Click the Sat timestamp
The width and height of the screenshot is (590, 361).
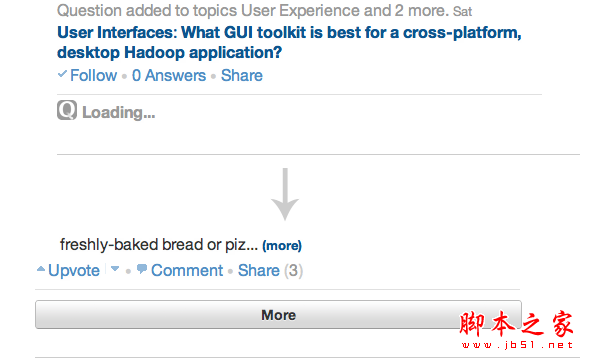[462, 12]
